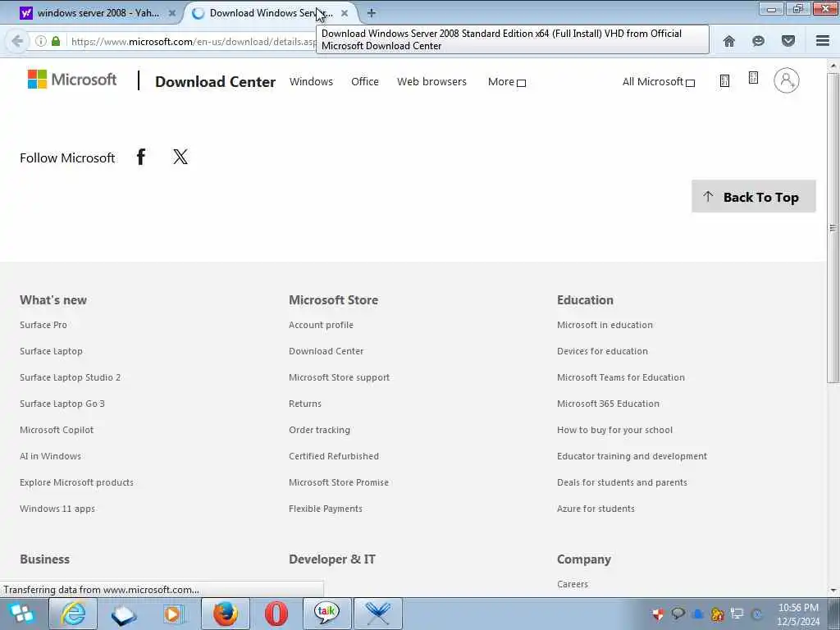Launch Internet Explorer from taskbar
This screenshot has height=630, width=840.
tap(73, 614)
